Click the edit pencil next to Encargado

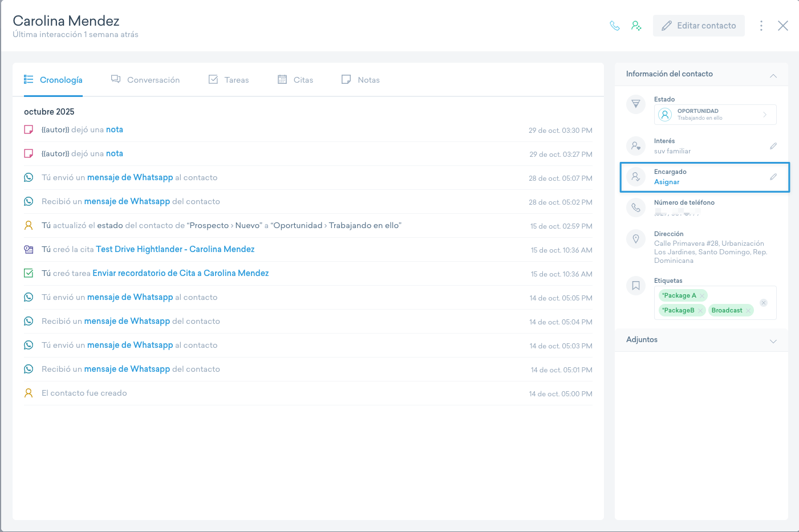tap(773, 177)
